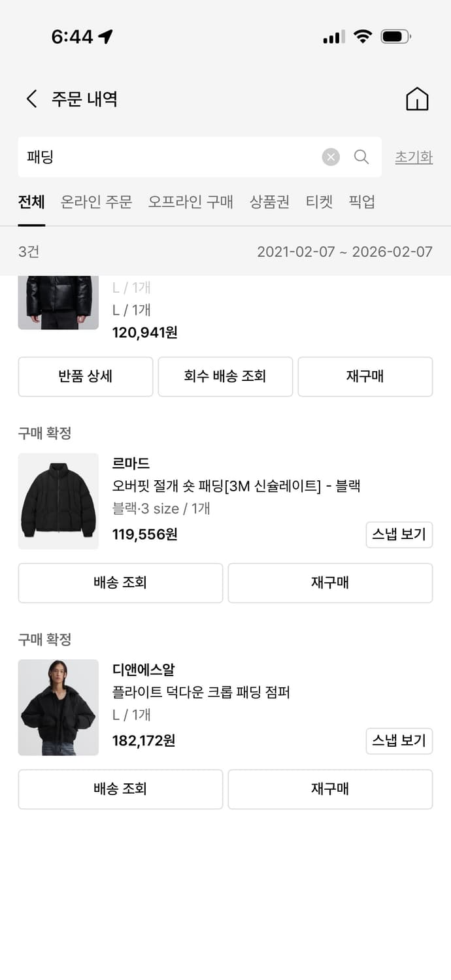Image resolution: width=451 pixels, height=980 pixels.
Task: Tap the Wi-Fi icon in the status bar
Action: tap(364, 37)
